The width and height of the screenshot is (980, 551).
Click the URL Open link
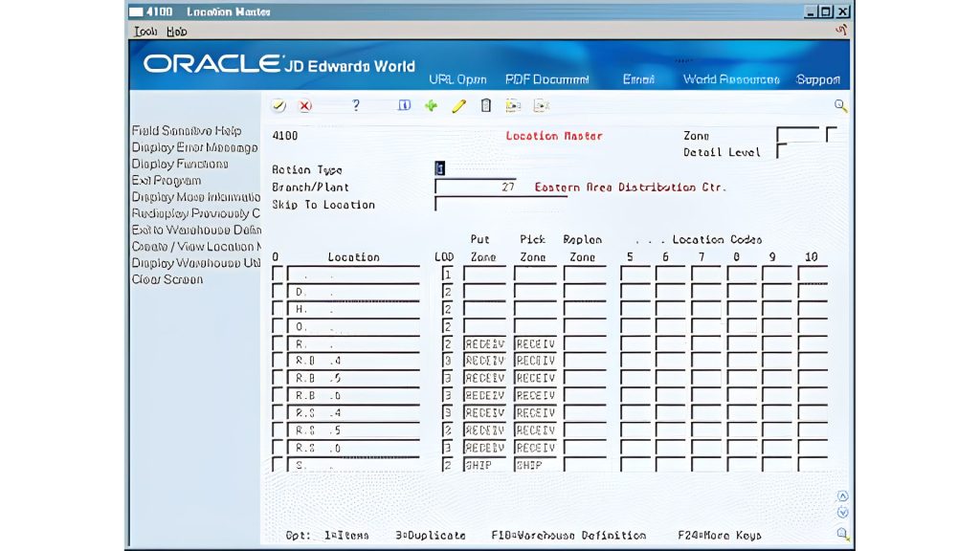(457, 79)
